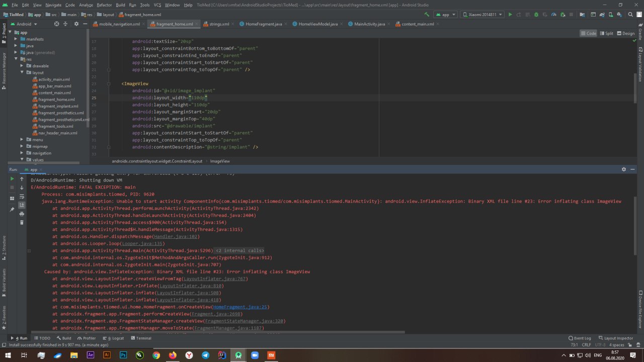This screenshot has height=362, width=644.
Task: Collapse the layout folder
Action: (x=23, y=72)
